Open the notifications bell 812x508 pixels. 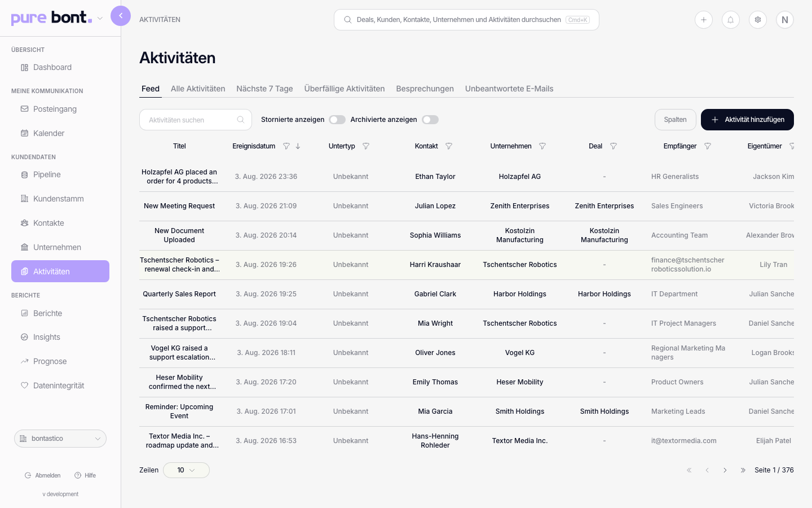coord(731,20)
